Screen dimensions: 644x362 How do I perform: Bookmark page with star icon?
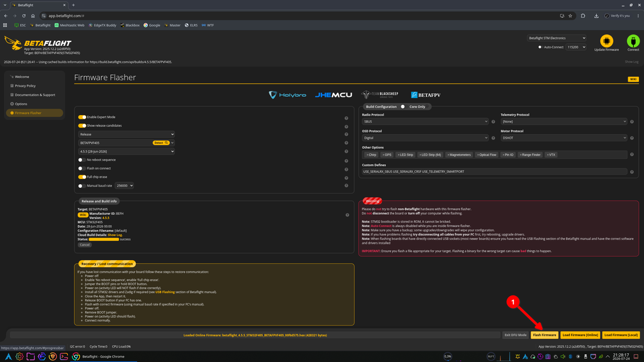pyautogui.click(x=570, y=16)
